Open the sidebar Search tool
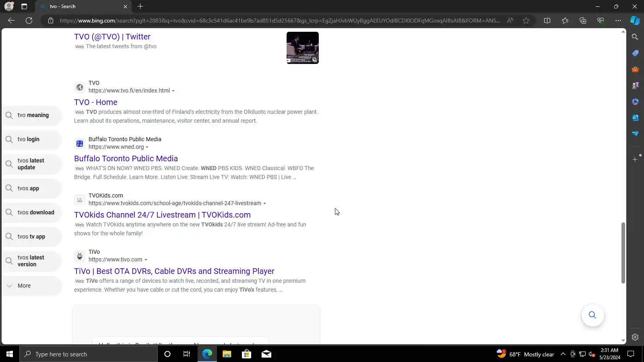 click(635, 37)
